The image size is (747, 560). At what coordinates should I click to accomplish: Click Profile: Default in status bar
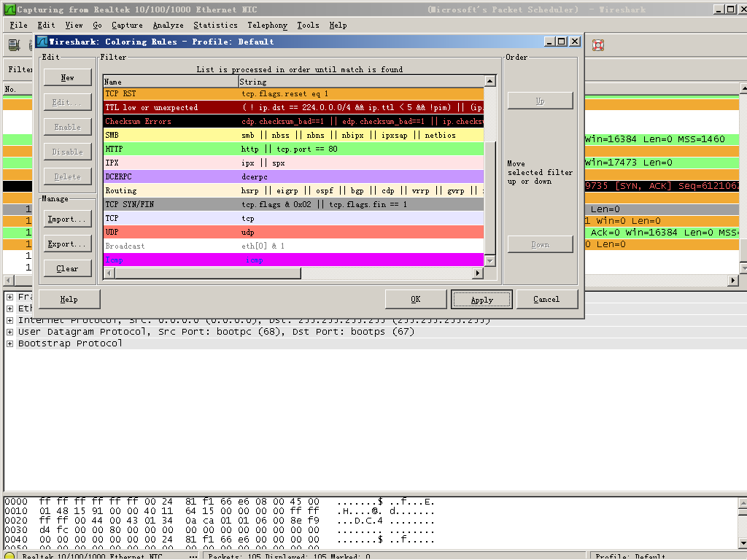click(630, 556)
